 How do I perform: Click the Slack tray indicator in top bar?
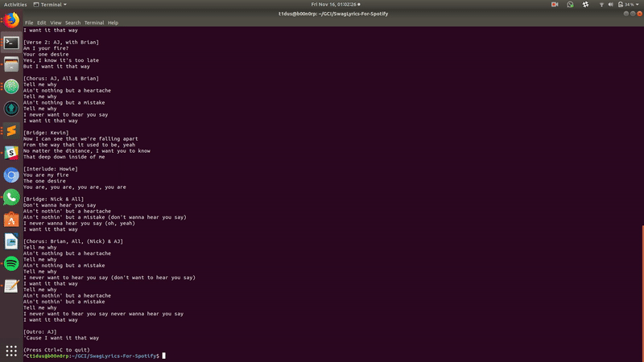pyautogui.click(x=586, y=5)
